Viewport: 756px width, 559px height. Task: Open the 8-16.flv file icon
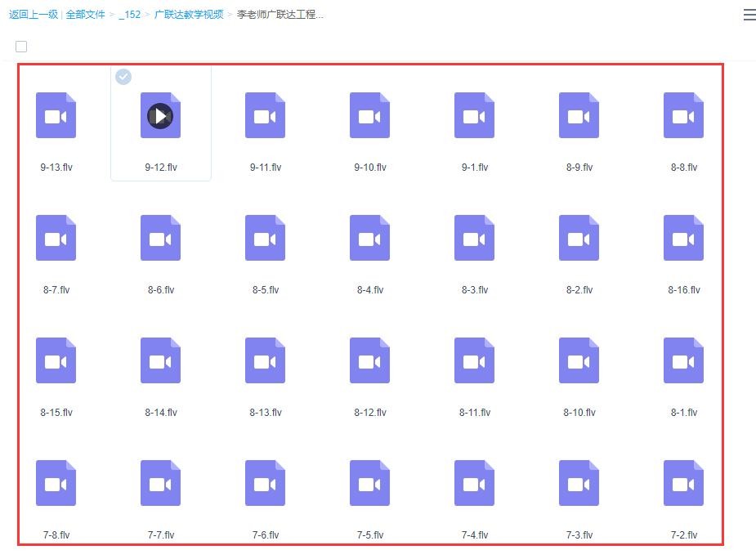[683, 238]
